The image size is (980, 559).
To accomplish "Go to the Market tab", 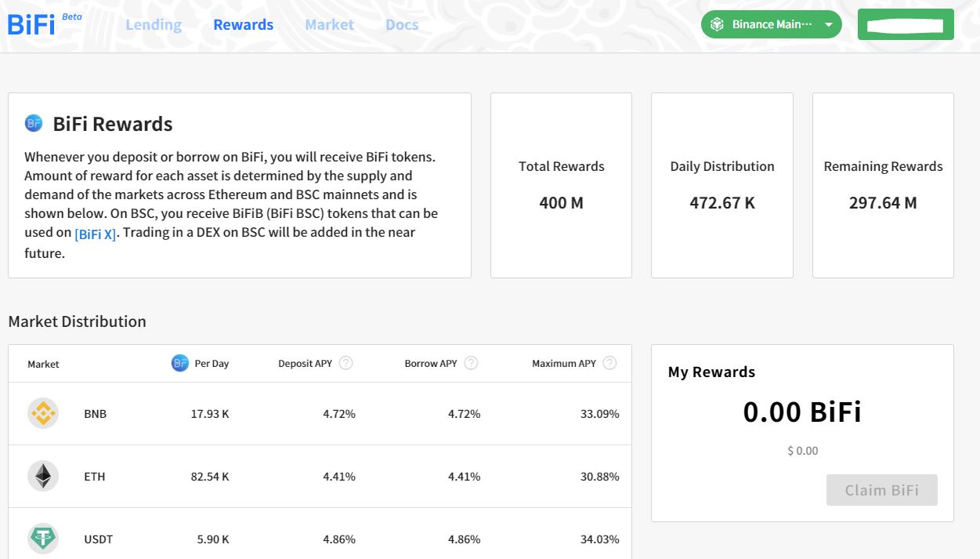I will pyautogui.click(x=330, y=24).
